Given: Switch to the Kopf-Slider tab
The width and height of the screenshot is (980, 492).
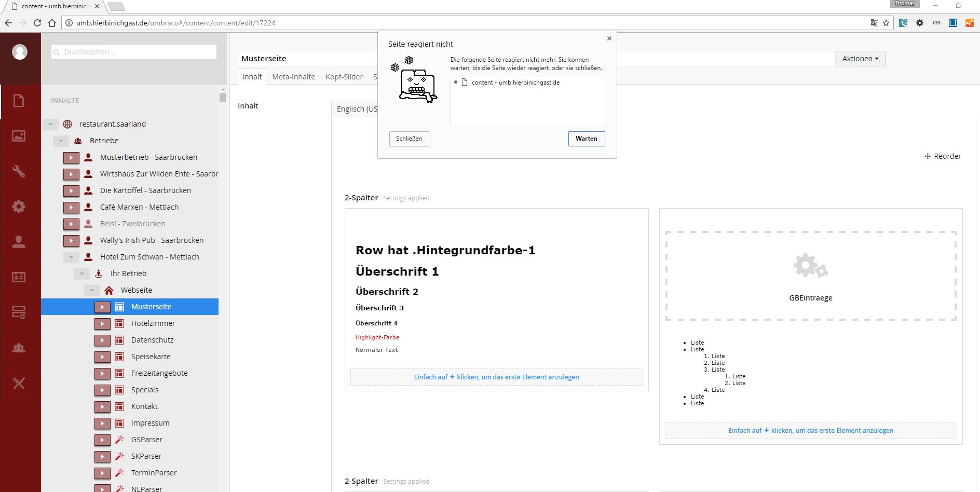Looking at the screenshot, I should point(344,77).
